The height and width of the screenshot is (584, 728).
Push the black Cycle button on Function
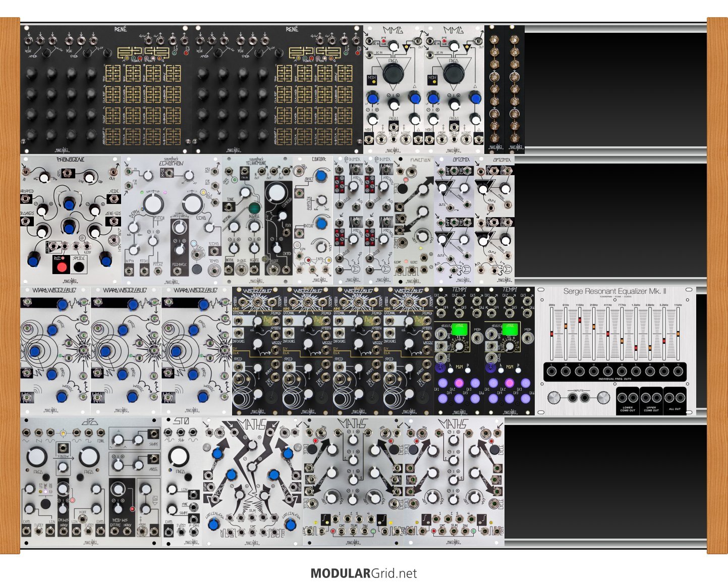403,189
